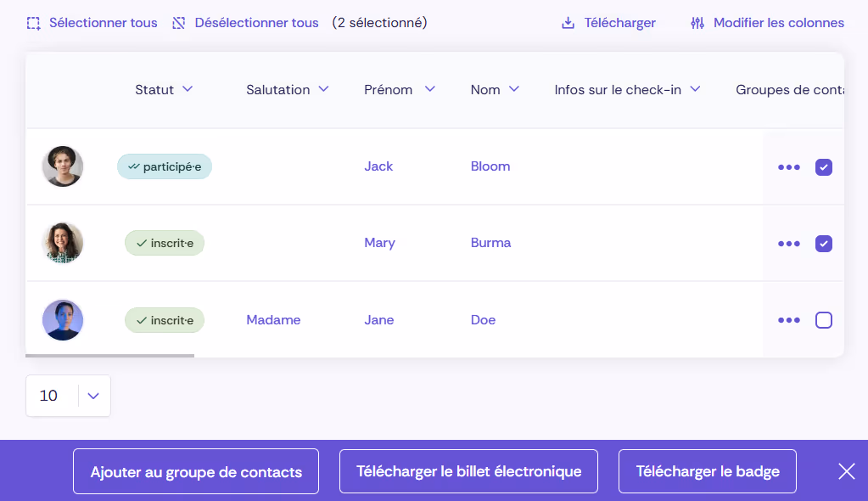Screen dimensions: 868x501
Task: Click the Salutation column header
Action: pyautogui.click(x=277, y=89)
